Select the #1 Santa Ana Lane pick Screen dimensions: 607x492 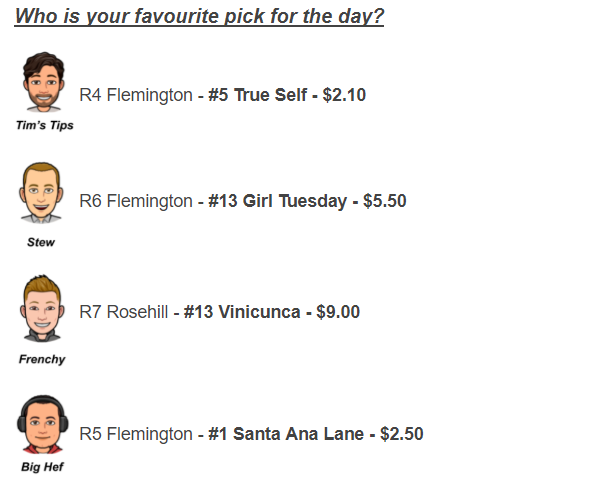(x=286, y=434)
